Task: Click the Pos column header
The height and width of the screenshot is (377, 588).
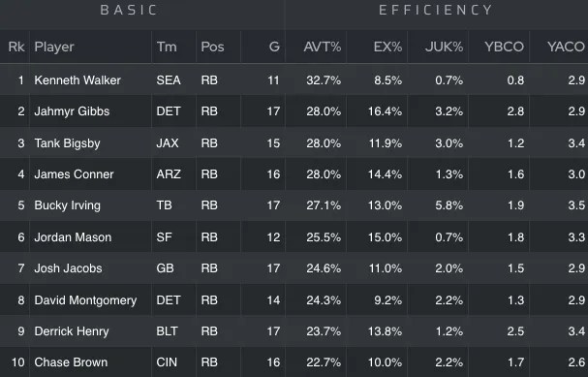Action: pyautogui.click(x=212, y=47)
